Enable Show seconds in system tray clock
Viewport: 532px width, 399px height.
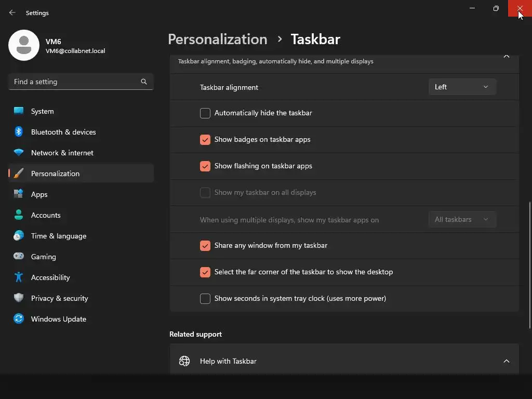pyautogui.click(x=205, y=299)
